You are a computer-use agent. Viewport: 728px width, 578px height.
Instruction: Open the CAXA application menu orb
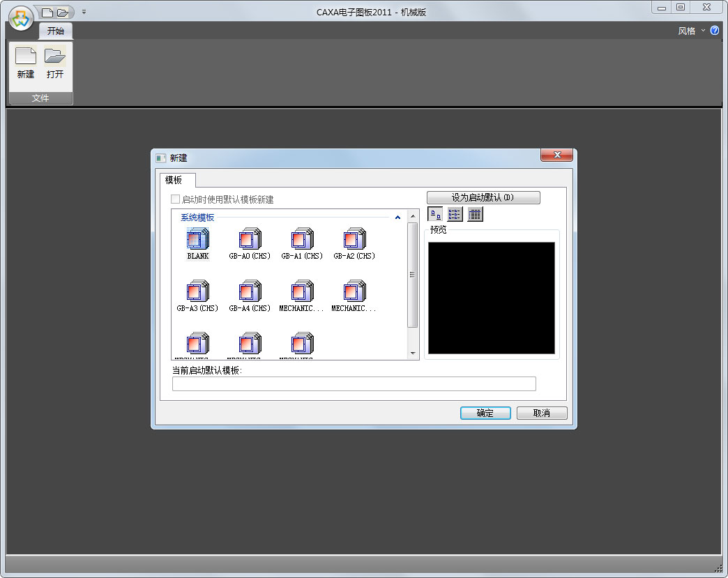(x=21, y=19)
